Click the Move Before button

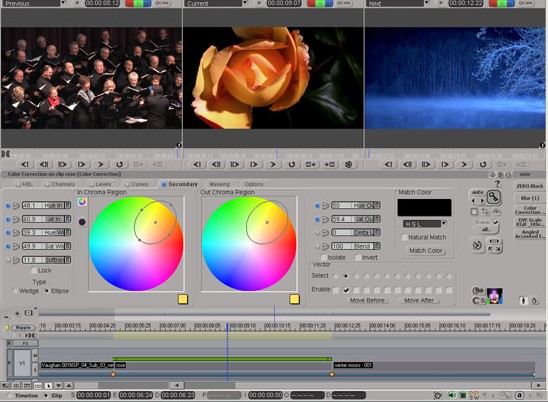coord(367,300)
